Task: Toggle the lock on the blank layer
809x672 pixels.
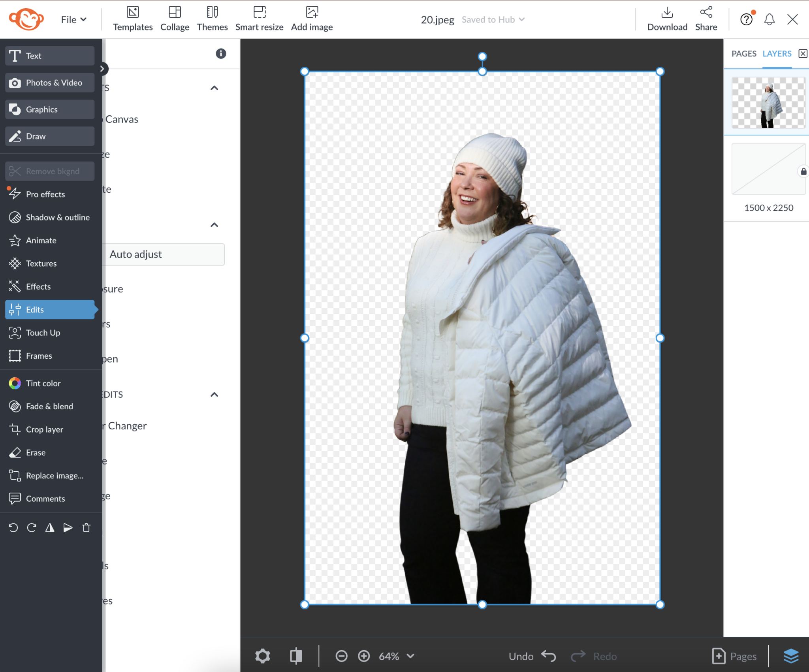Action: coord(802,171)
